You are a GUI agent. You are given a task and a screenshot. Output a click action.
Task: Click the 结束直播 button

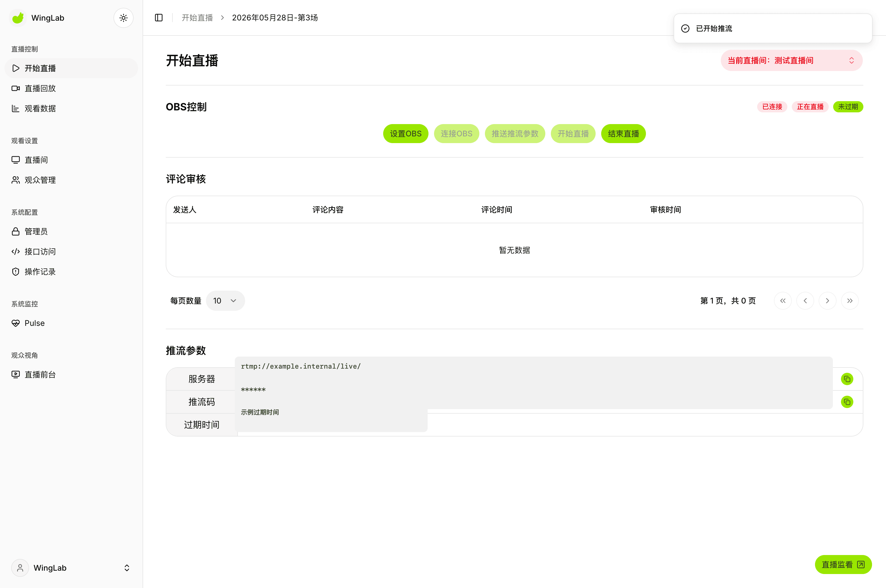(623, 134)
